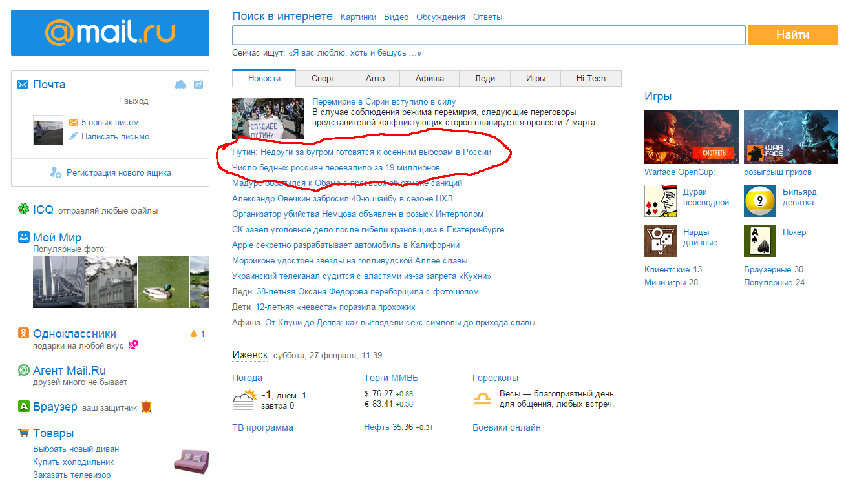Viewport: 868px width, 503px height.
Task: Click the Одноклассники notification bell
Action: point(193,334)
